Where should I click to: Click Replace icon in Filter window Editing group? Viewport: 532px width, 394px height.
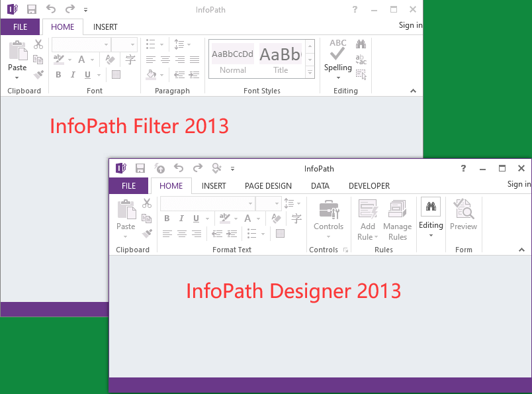click(x=361, y=60)
